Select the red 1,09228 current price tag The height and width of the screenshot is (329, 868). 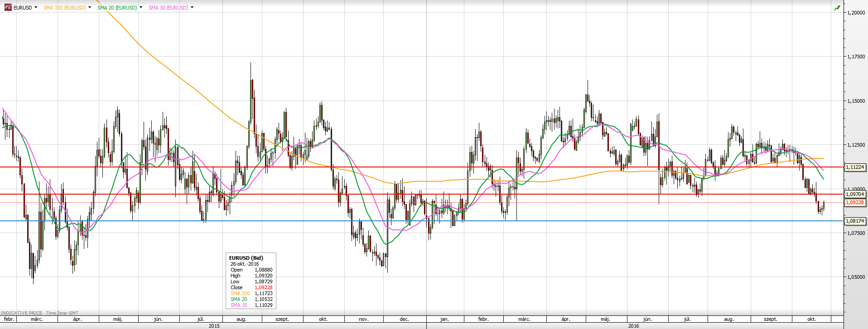tap(855, 202)
